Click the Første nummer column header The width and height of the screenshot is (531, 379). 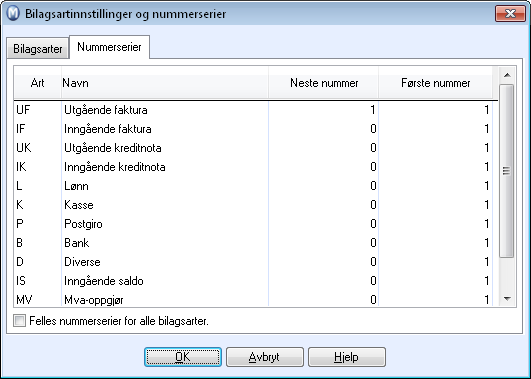pyautogui.click(x=436, y=83)
